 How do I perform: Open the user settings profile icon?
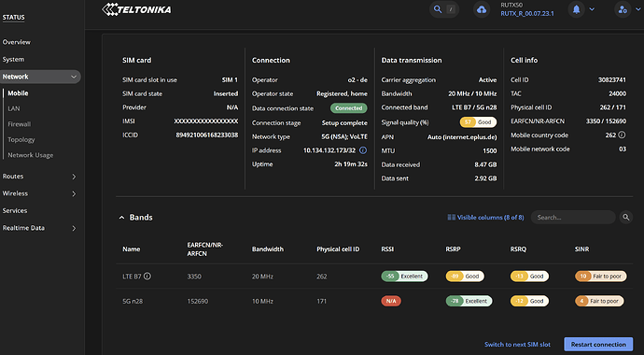pos(623,9)
